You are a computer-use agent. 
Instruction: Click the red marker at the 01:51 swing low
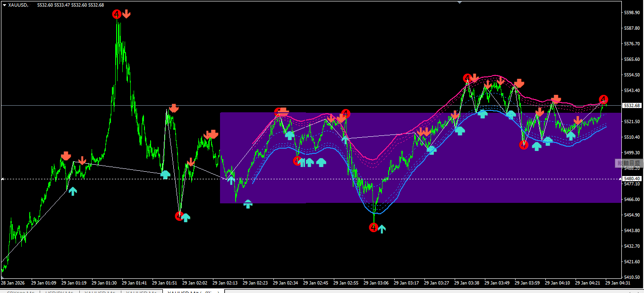[179, 216]
